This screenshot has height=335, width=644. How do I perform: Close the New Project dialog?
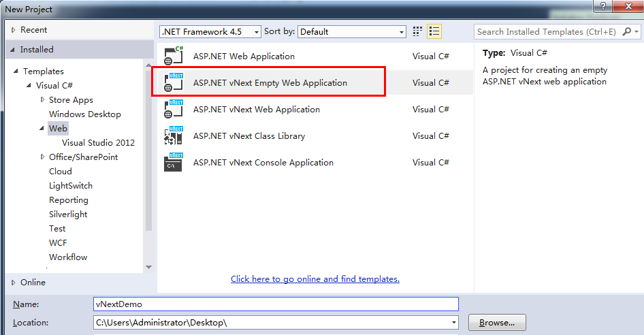tap(628, 6)
